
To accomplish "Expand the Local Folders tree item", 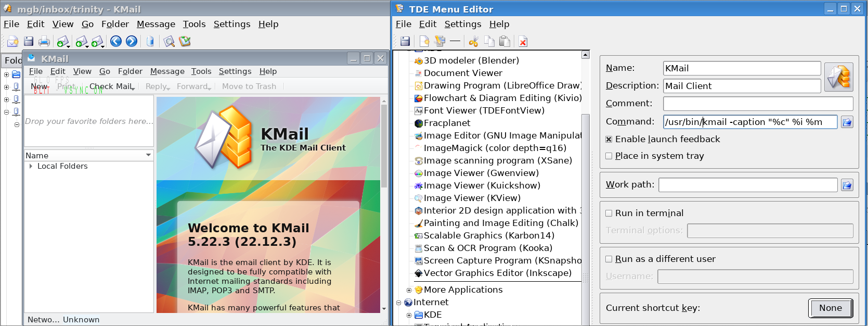I will pyautogui.click(x=31, y=166).
